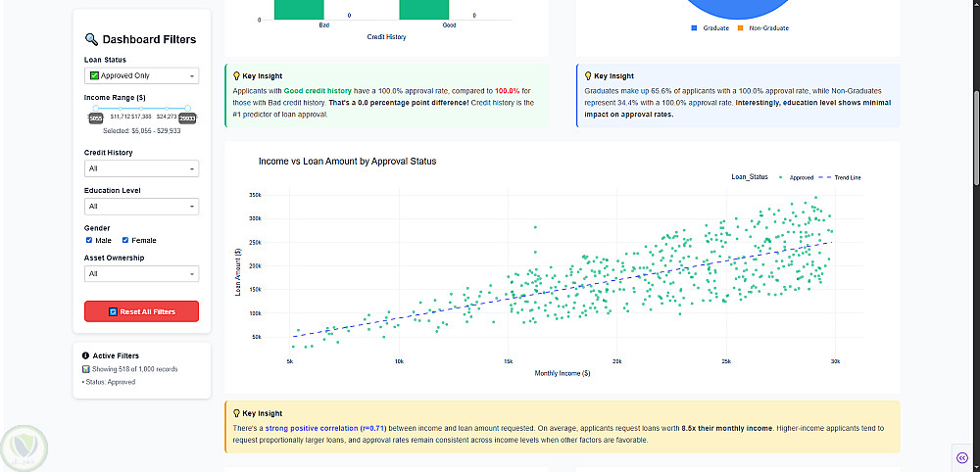
Task: Click the blue Graduate legend square
Action: pos(694,28)
